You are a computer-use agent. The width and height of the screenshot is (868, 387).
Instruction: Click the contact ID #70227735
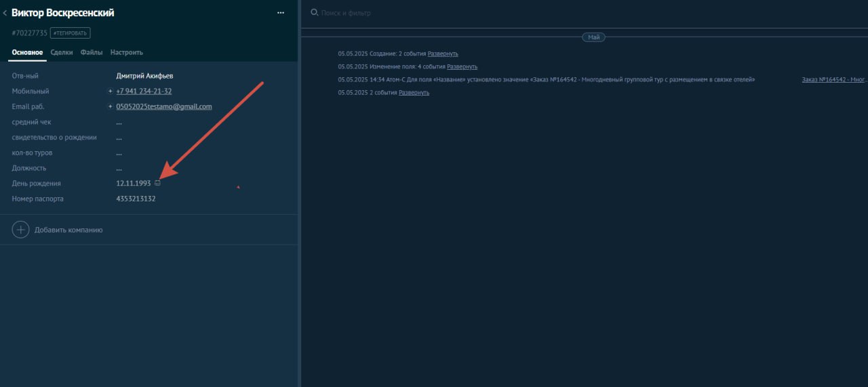[29, 33]
